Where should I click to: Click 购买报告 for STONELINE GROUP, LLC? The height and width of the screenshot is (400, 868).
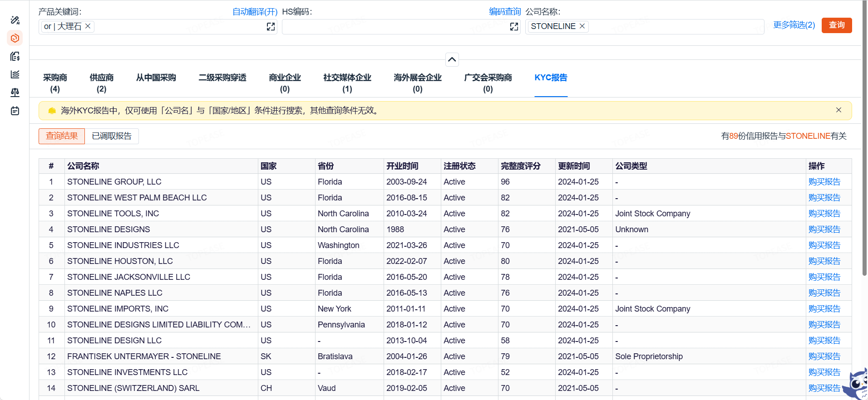click(824, 182)
